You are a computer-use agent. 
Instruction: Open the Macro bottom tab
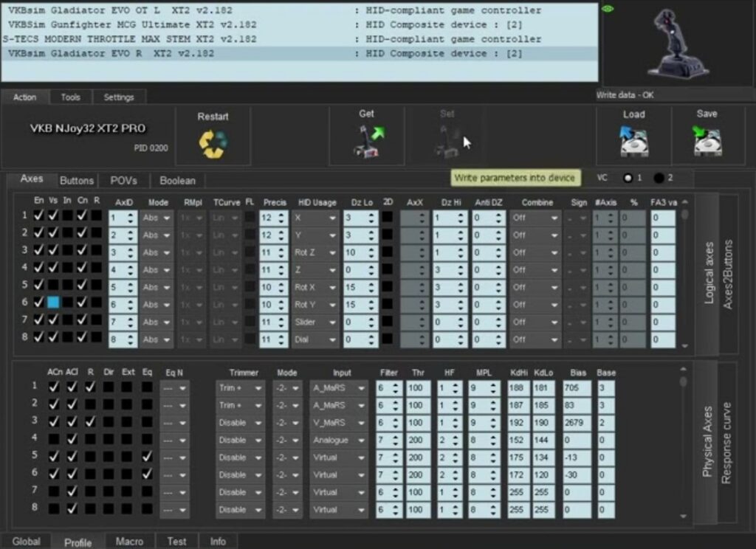(x=129, y=542)
